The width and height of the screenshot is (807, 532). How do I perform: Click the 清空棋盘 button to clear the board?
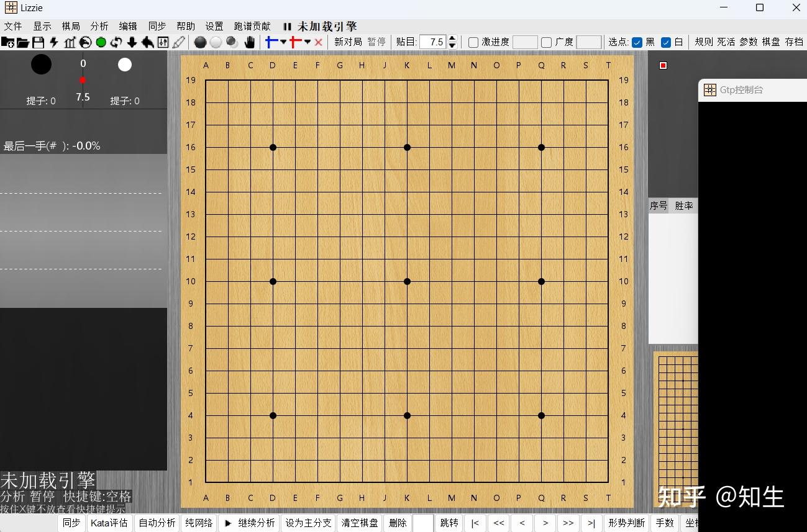(359, 523)
